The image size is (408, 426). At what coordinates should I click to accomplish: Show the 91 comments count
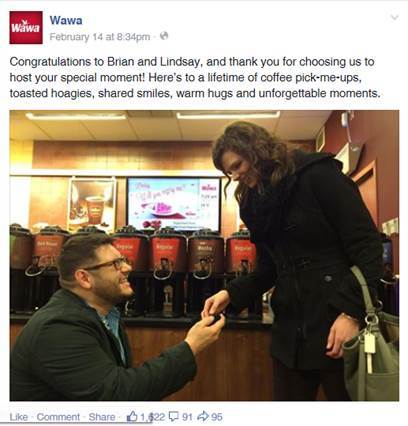tap(187, 417)
